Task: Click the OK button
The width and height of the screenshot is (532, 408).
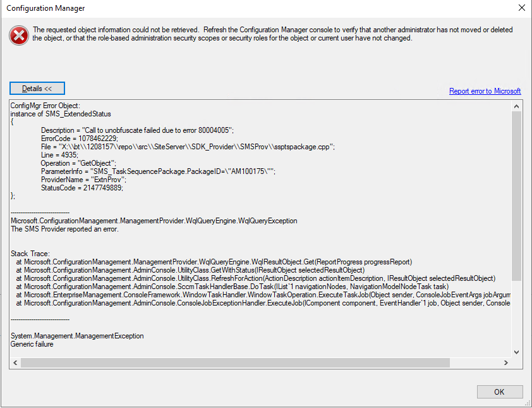Action: point(499,392)
